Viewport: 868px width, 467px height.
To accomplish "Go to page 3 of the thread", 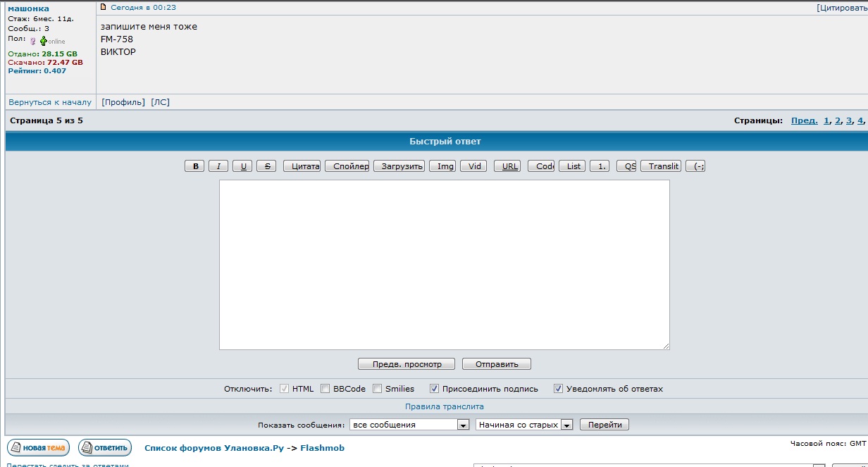I will 849,120.
